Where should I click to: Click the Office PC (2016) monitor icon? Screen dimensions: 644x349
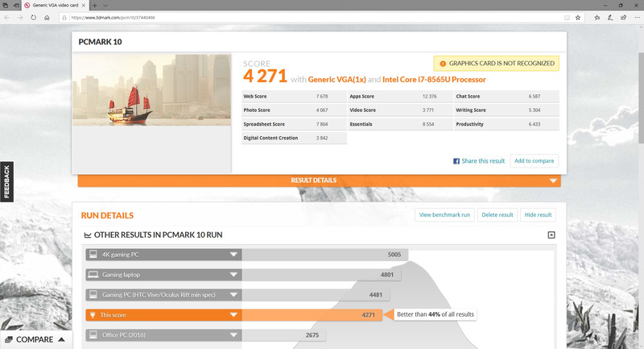93,335
